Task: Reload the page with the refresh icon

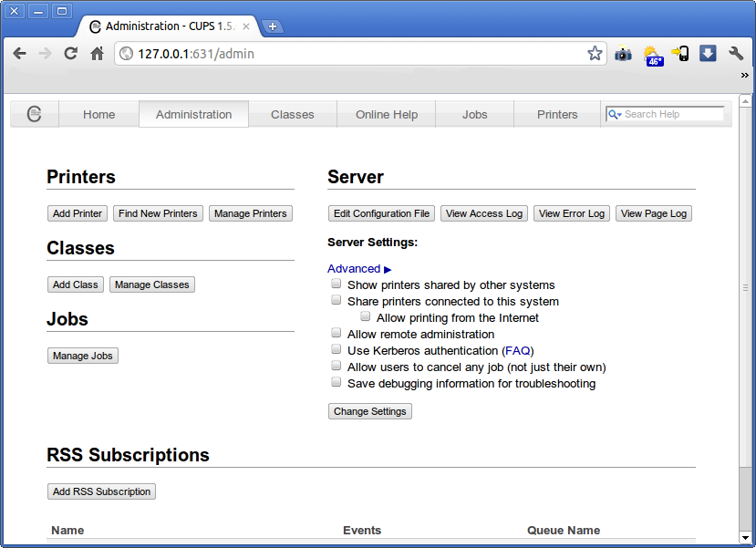Action: tap(70, 54)
